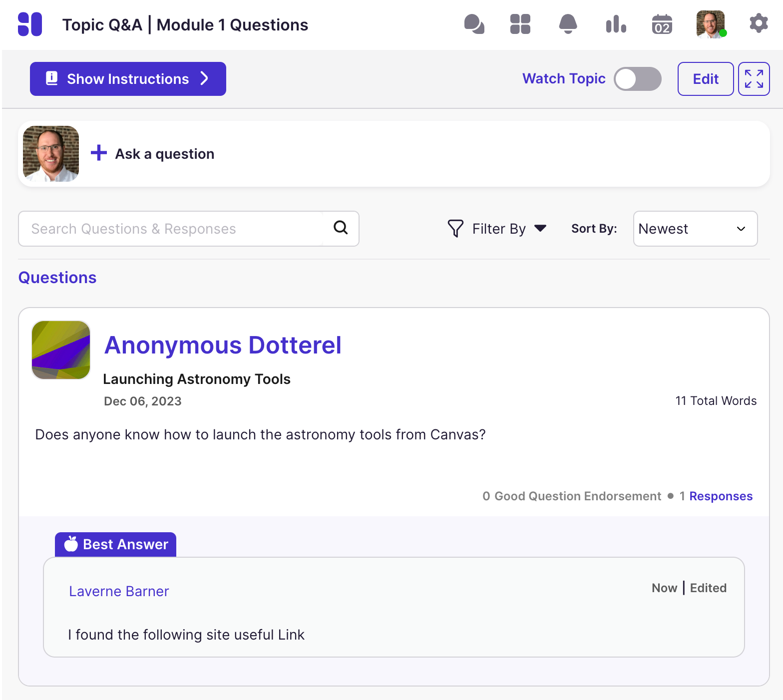The height and width of the screenshot is (700, 783).
Task: Click the Best Answer badge
Action: point(115,544)
